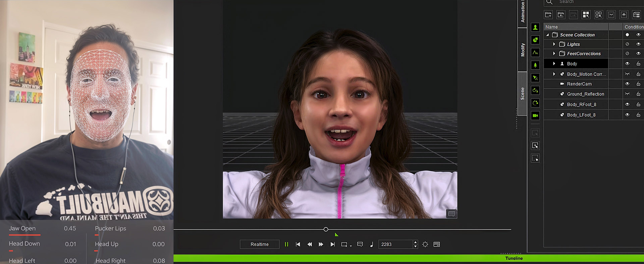Click the speech bubble icon in playback bar
Viewport: 644px width, 264px height.
tap(360, 245)
